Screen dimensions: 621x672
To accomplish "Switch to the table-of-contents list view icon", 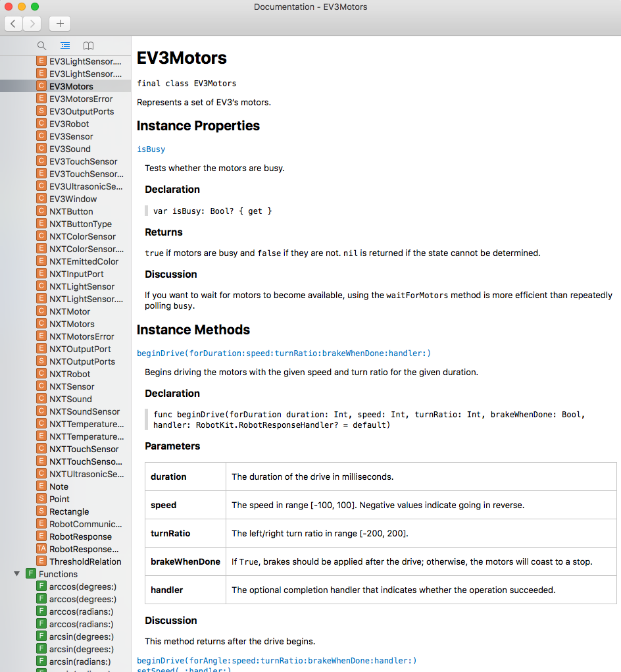I will click(x=65, y=45).
